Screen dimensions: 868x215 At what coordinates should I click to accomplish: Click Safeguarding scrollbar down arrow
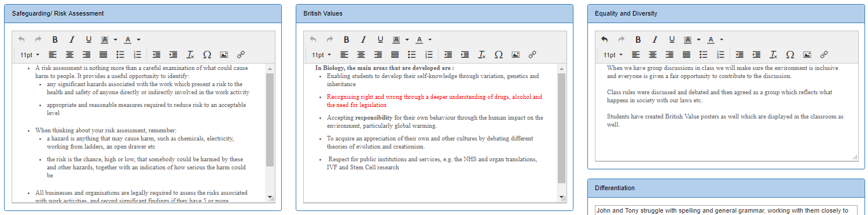tap(270, 198)
